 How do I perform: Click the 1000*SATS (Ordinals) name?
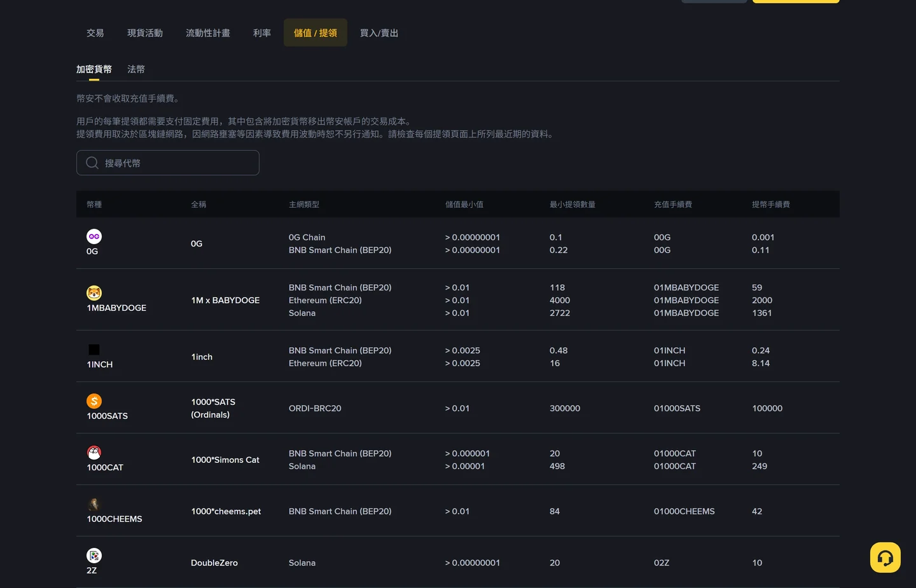213,408
